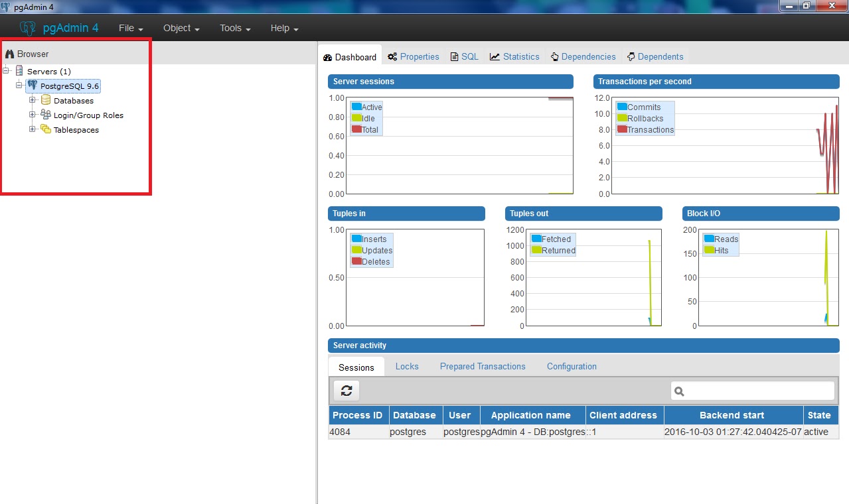Click the Statistics chart icon
Screen dimensions: 849x504
495,57
